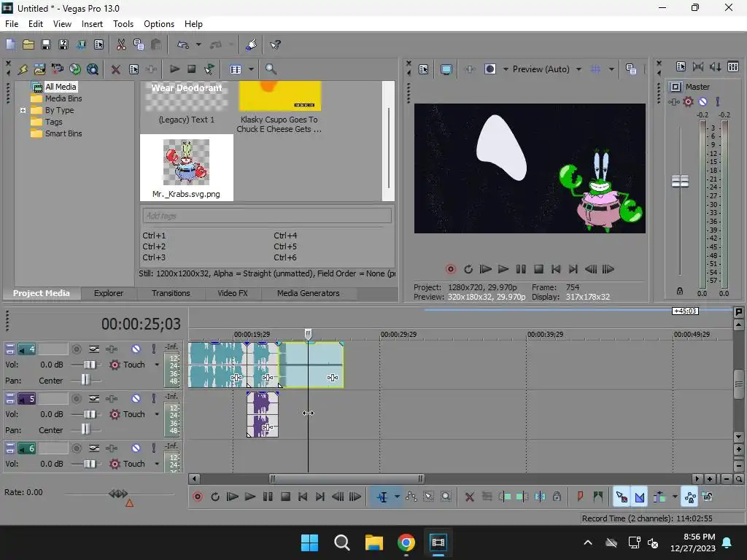Mute track 4 with the circle-slash icon
Image resolution: width=747 pixels, height=560 pixels.
[x=136, y=349]
